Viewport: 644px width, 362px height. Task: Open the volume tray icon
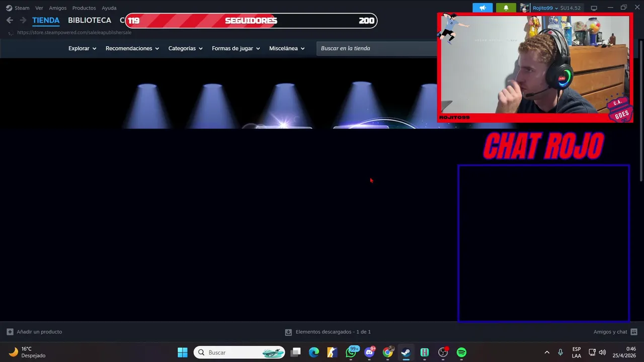point(602,352)
